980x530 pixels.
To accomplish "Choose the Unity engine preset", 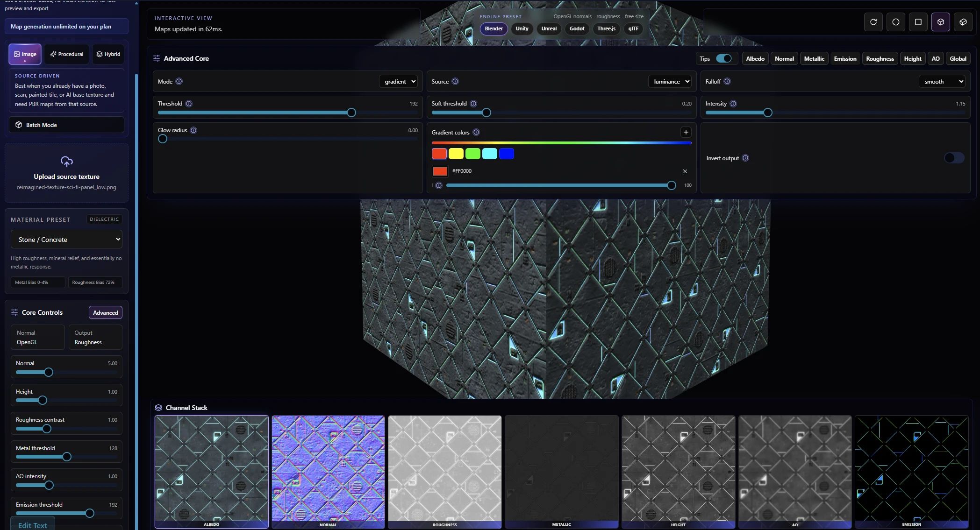I will click(522, 28).
